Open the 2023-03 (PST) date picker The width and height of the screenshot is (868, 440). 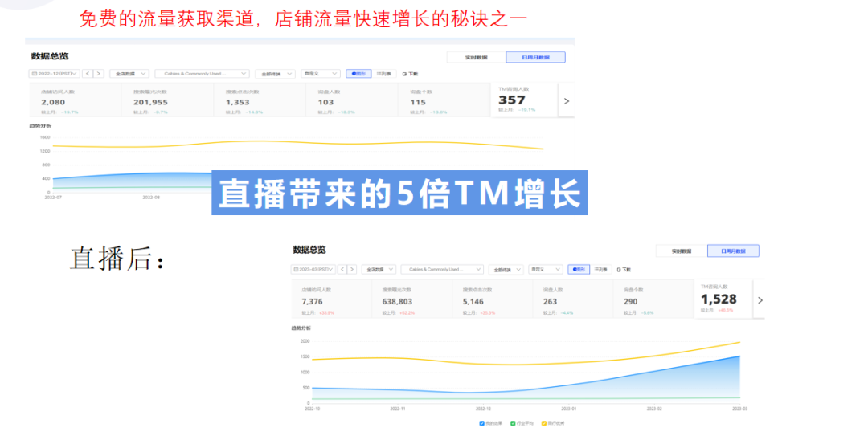click(313, 269)
